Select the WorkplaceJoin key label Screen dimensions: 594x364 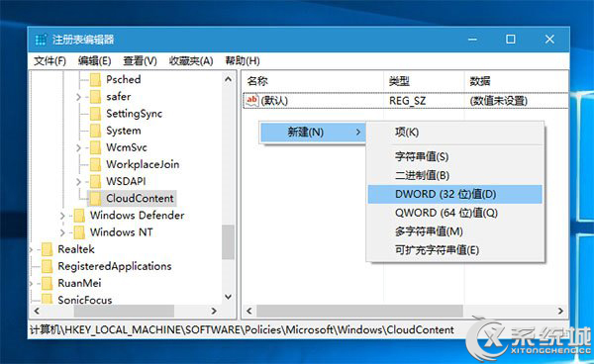click(x=143, y=164)
